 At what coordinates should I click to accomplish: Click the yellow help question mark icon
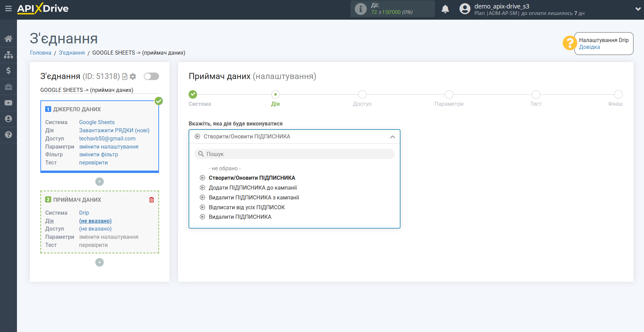pos(569,43)
